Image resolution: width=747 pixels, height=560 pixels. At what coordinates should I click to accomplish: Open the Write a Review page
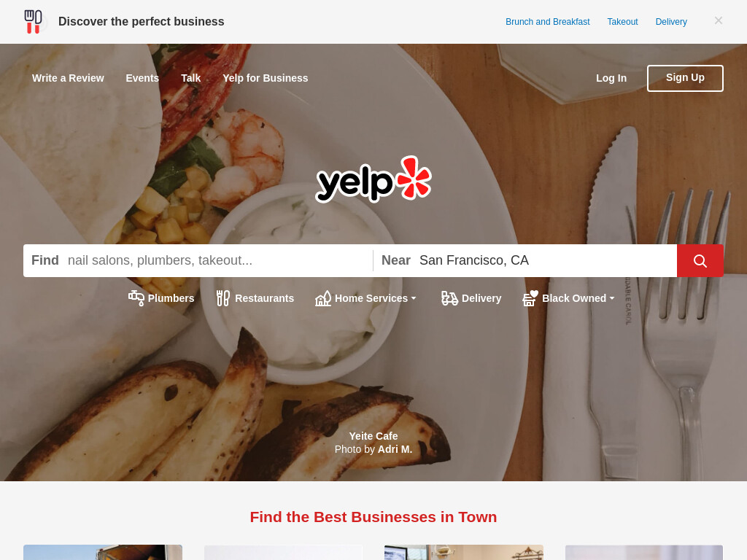[x=68, y=78]
